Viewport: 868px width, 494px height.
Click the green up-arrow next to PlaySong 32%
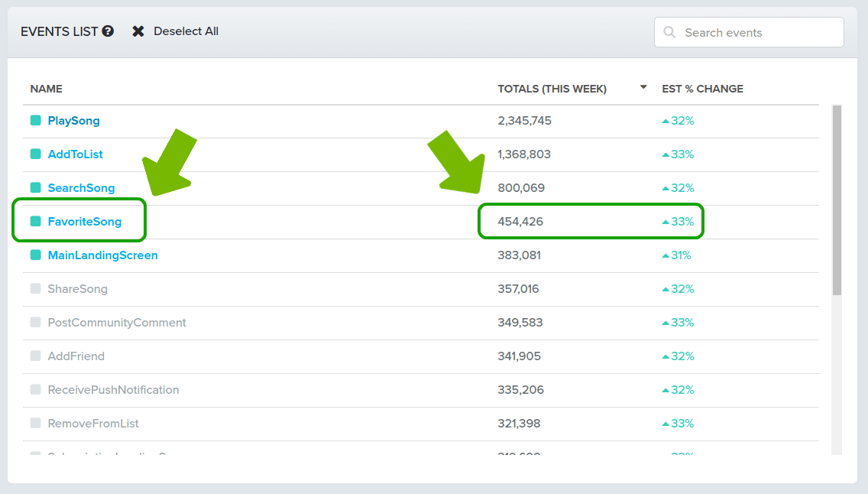[666, 121]
